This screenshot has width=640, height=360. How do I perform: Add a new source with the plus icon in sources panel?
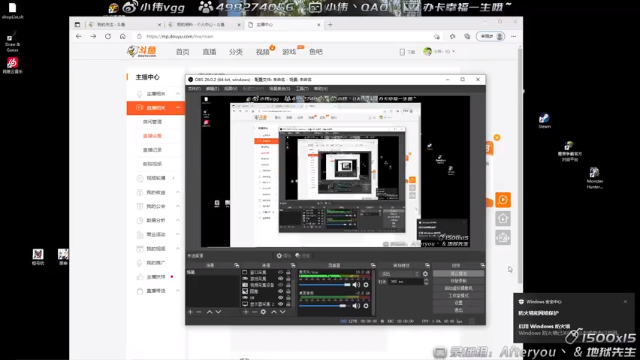tap(246, 312)
